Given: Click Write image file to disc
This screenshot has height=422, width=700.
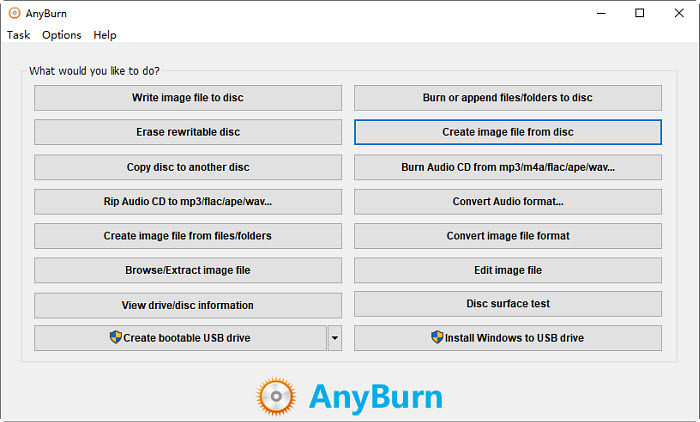Looking at the screenshot, I should [x=188, y=98].
